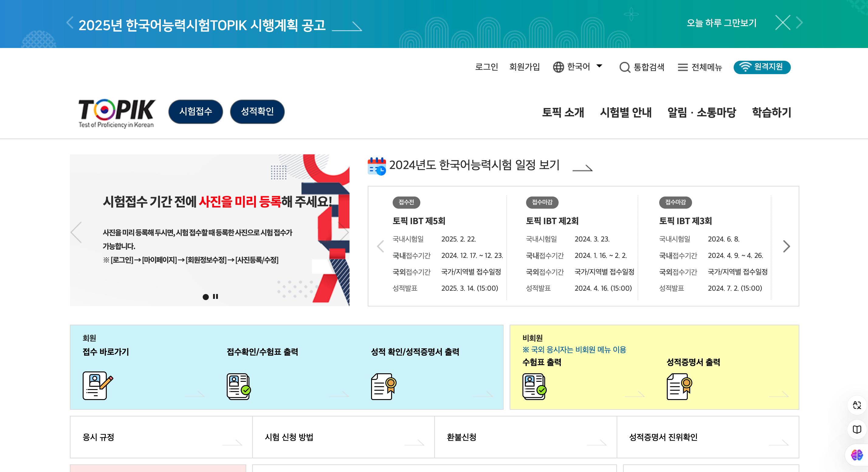Expand the 한국어 language dropdown arrow
The width and height of the screenshot is (868, 472).
point(599,66)
